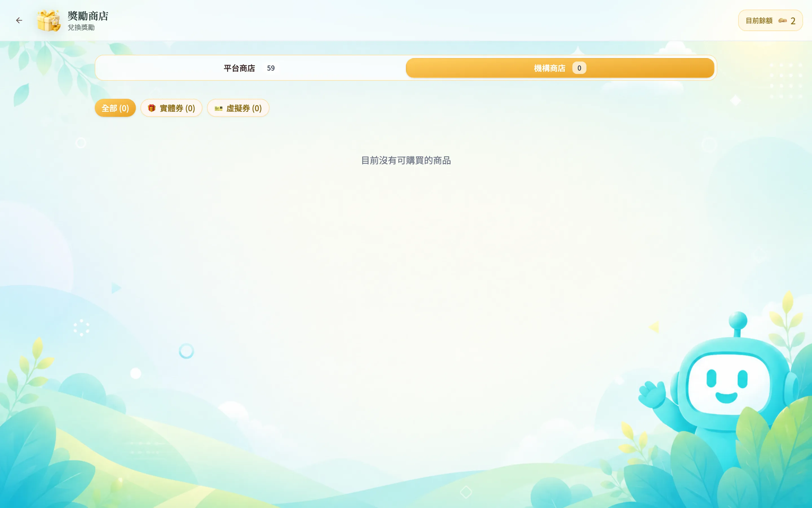This screenshot has height=508, width=812.
Task: Filter by 實體券 (0)
Action: (x=171, y=108)
